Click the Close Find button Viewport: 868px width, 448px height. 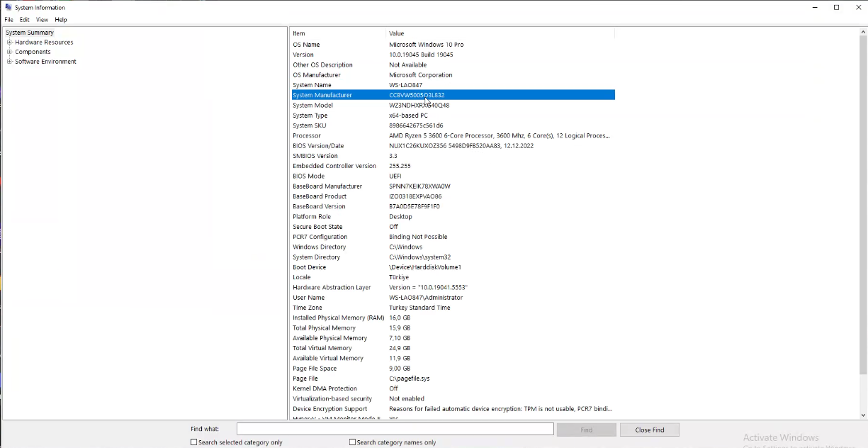click(650, 430)
